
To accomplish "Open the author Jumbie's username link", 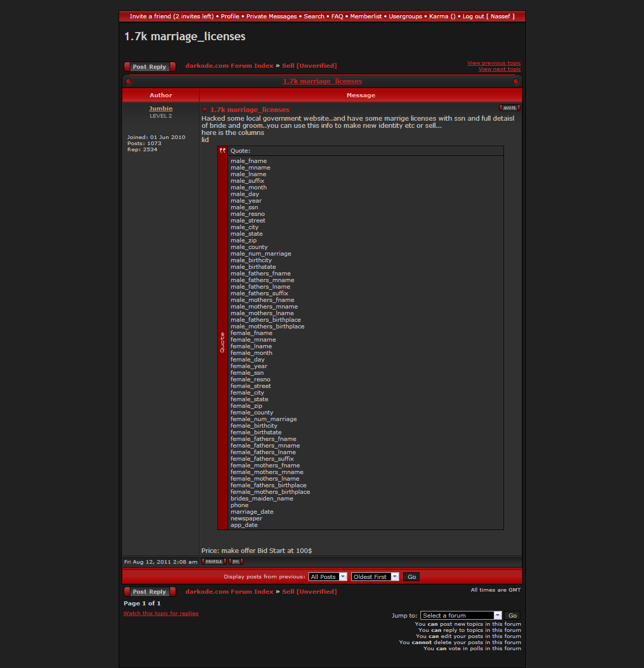I will [161, 108].
